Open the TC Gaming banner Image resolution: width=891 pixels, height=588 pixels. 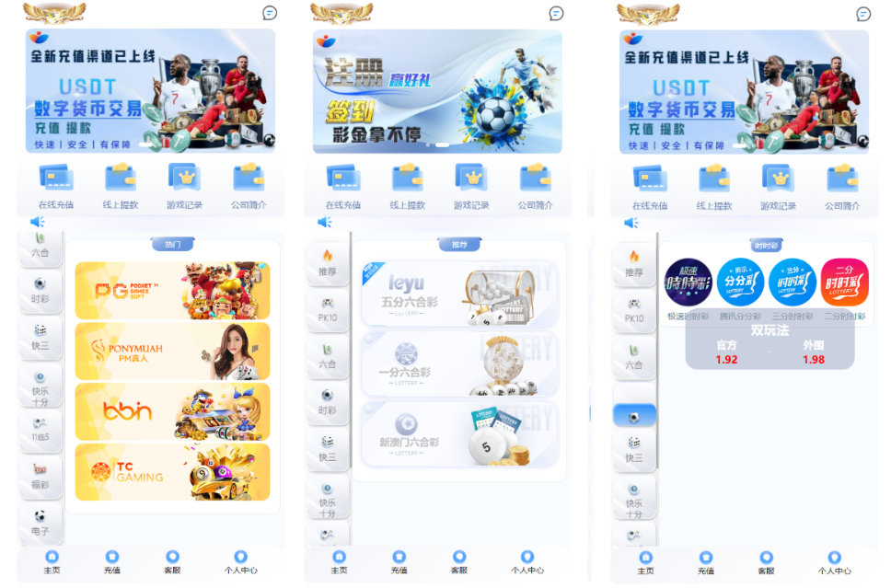click(x=172, y=472)
